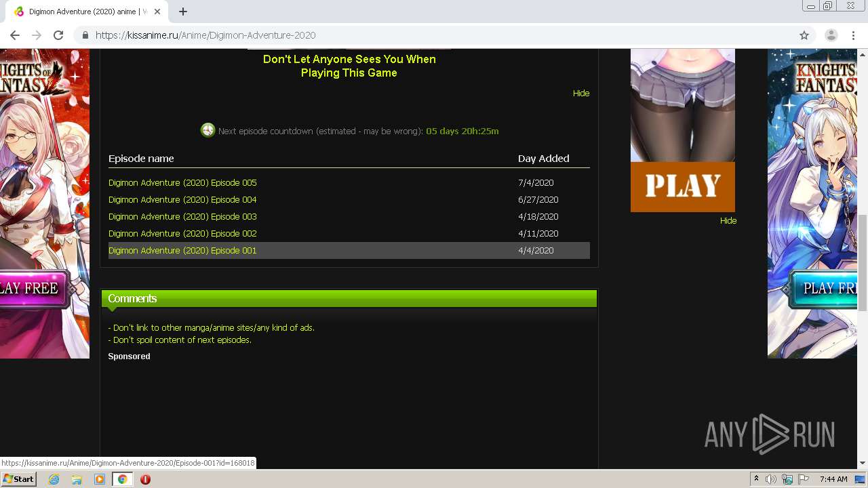Viewport: 868px width, 488px height.
Task: Click the 'Day Added' column header
Action: [x=544, y=159]
